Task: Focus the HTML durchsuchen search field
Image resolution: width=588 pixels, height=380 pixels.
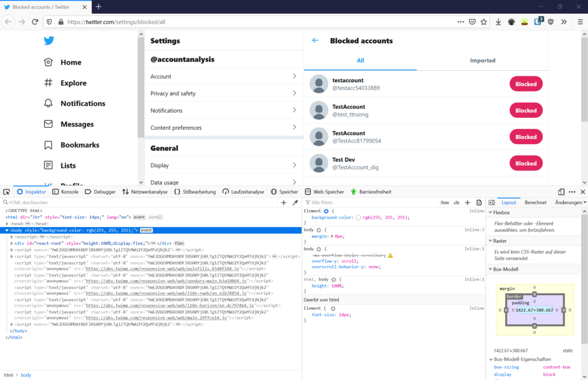Action: coord(139,202)
